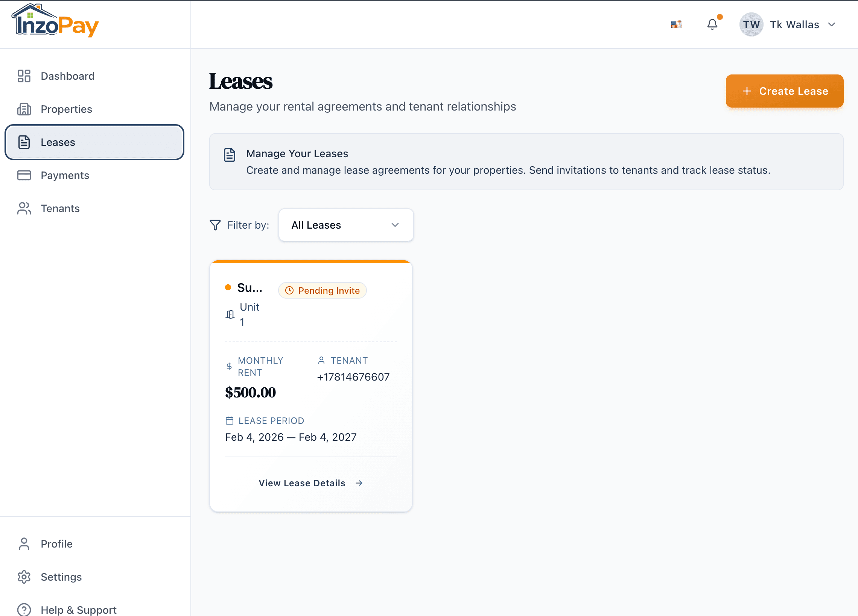Click the Pending Invite status badge
The height and width of the screenshot is (616, 858).
click(x=322, y=290)
